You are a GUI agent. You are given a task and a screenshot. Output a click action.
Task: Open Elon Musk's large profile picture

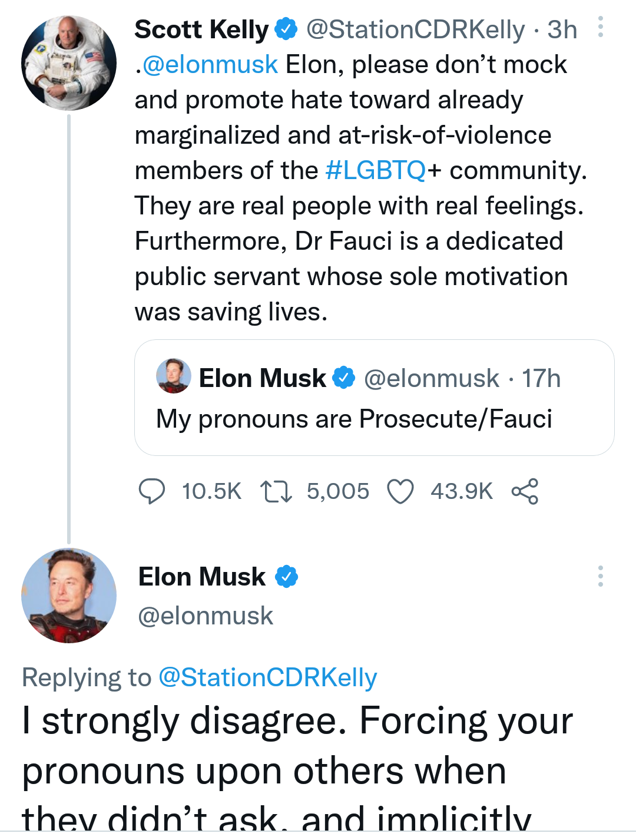pyautogui.click(x=69, y=596)
